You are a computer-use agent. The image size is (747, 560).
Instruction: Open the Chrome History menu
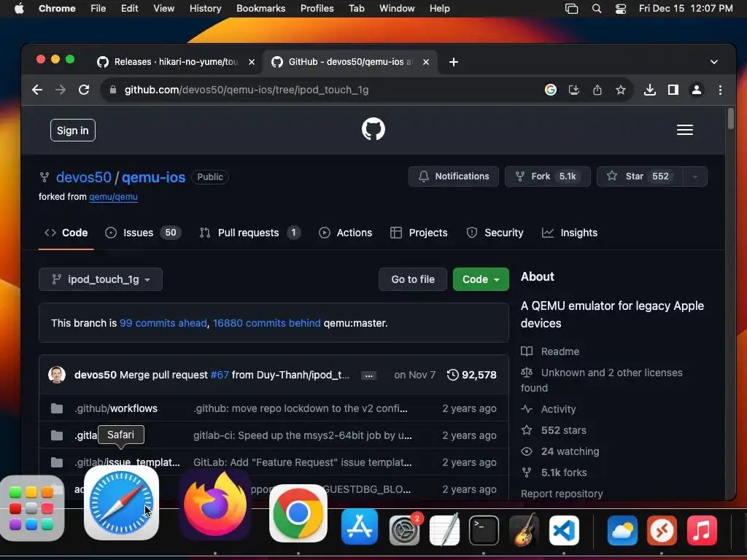205,9
